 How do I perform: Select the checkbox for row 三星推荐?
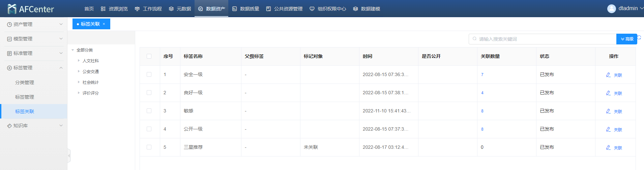coord(149,147)
